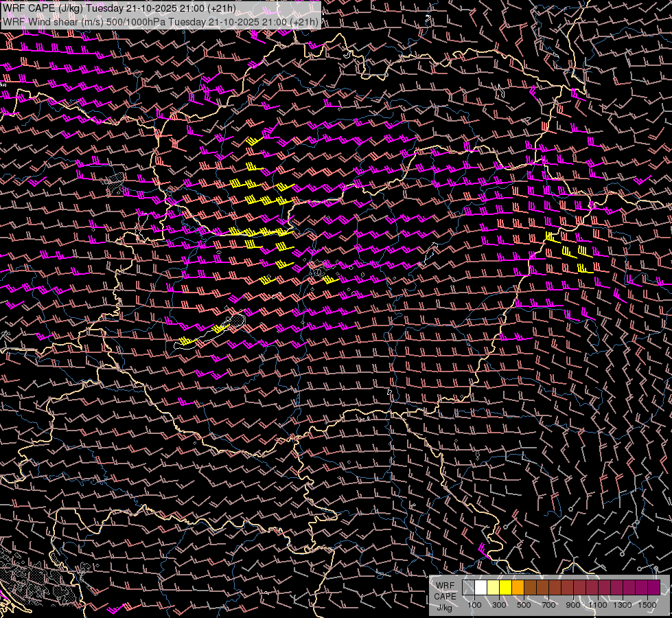Click the rightmost purple CAPE legend swatch

point(653,587)
